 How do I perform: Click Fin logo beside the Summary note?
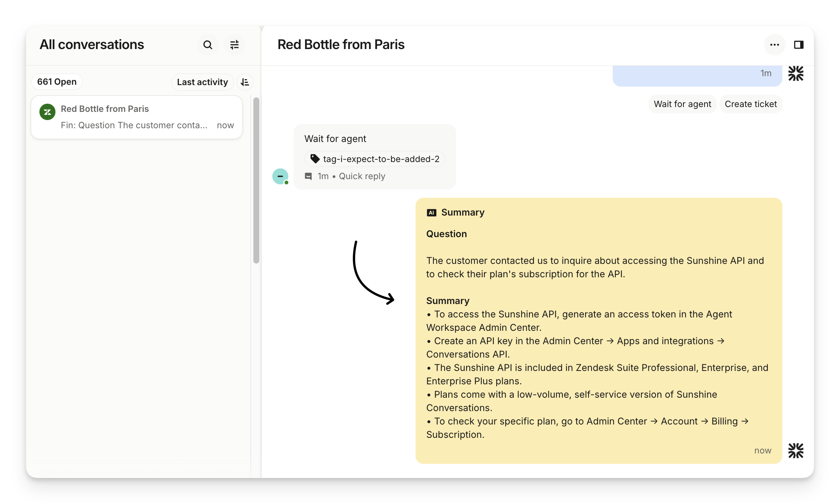(x=796, y=450)
